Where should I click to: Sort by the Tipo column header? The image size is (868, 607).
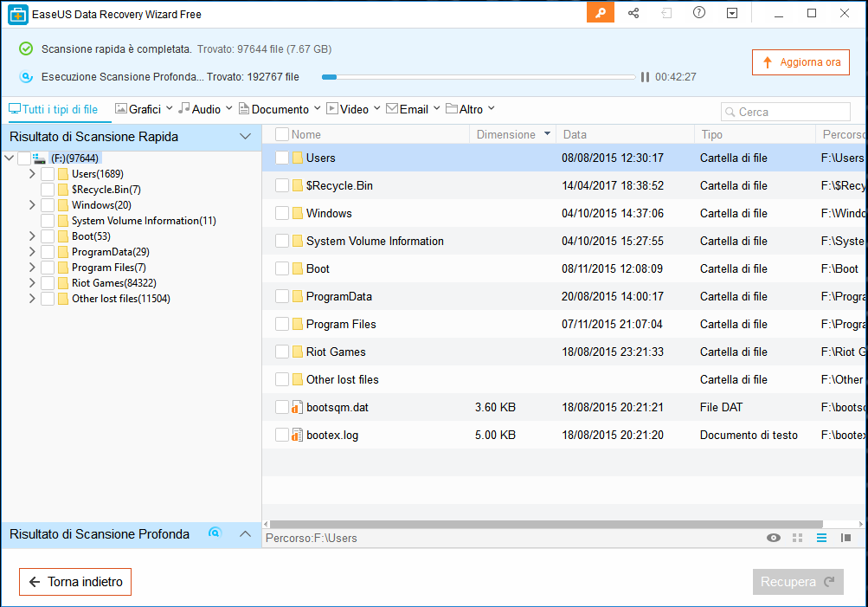(x=755, y=134)
